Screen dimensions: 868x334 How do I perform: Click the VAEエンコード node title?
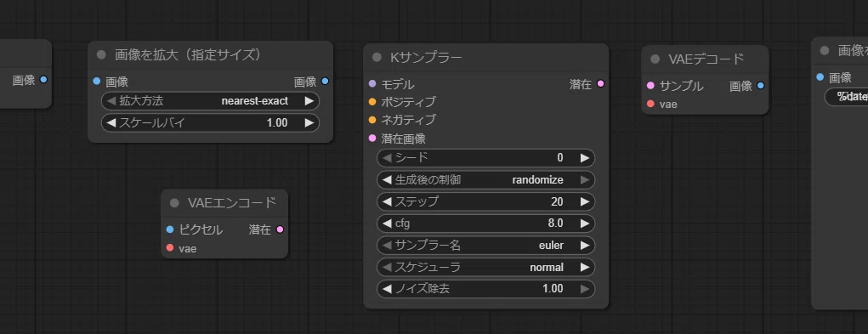click(x=232, y=203)
